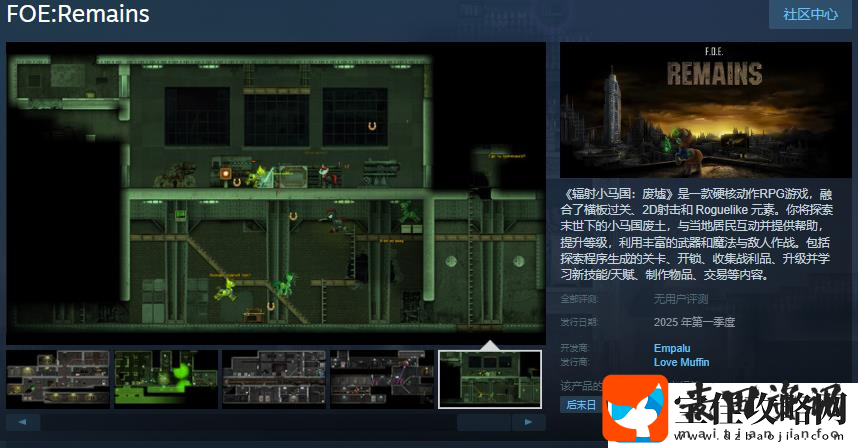The width and height of the screenshot is (858, 448).
Task: Click the right arrow of the thumbnail strip
Action: [528, 422]
